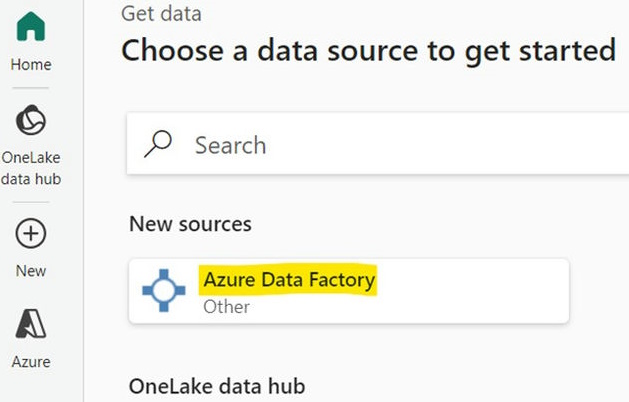This screenshot has height=402, width=629.
Task: Click the New label in sidebar
Action: [31, 271]
